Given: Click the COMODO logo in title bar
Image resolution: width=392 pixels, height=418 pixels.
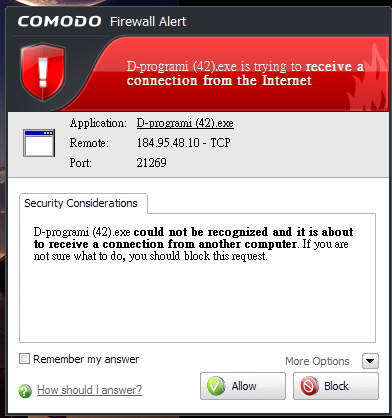Looking at the screenshot, I should click(59, 22).
